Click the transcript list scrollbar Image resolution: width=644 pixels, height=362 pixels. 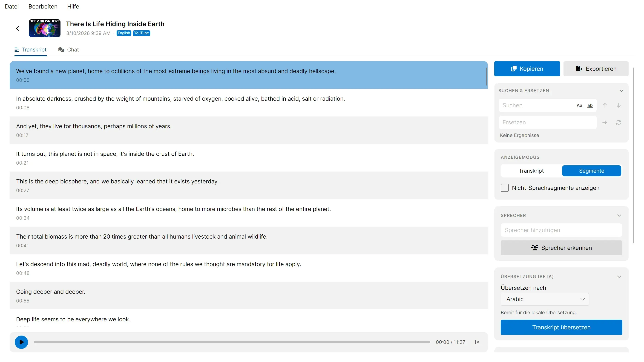point(486,76)
